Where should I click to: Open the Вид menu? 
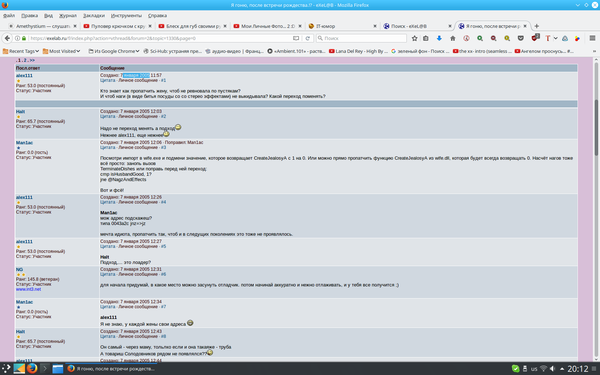click(49, 16)
